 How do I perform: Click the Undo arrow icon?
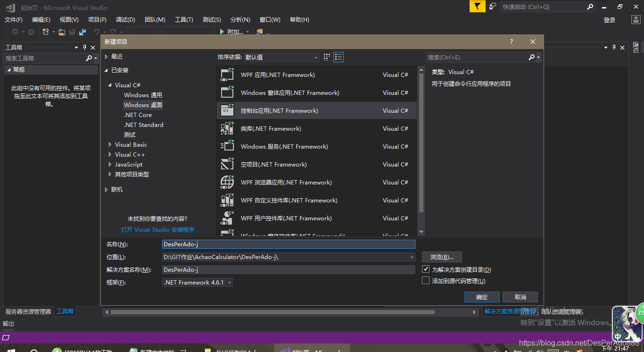coord(97,32)
